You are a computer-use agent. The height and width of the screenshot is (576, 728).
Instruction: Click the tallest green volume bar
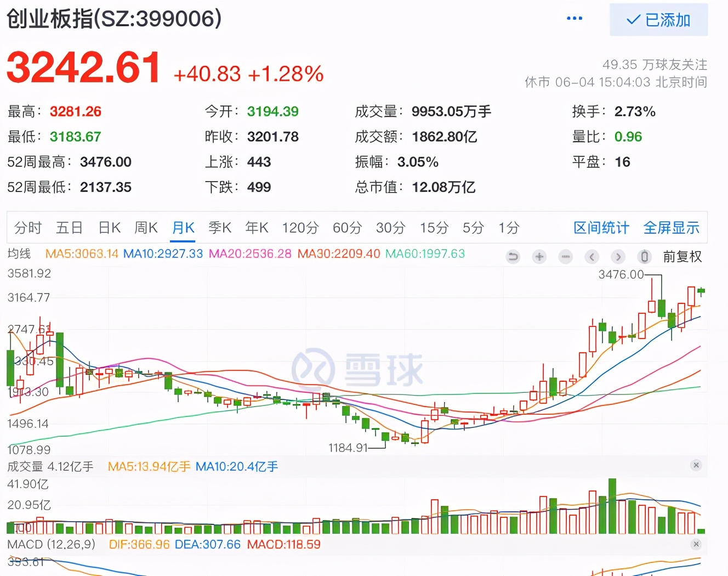(612, 506)
